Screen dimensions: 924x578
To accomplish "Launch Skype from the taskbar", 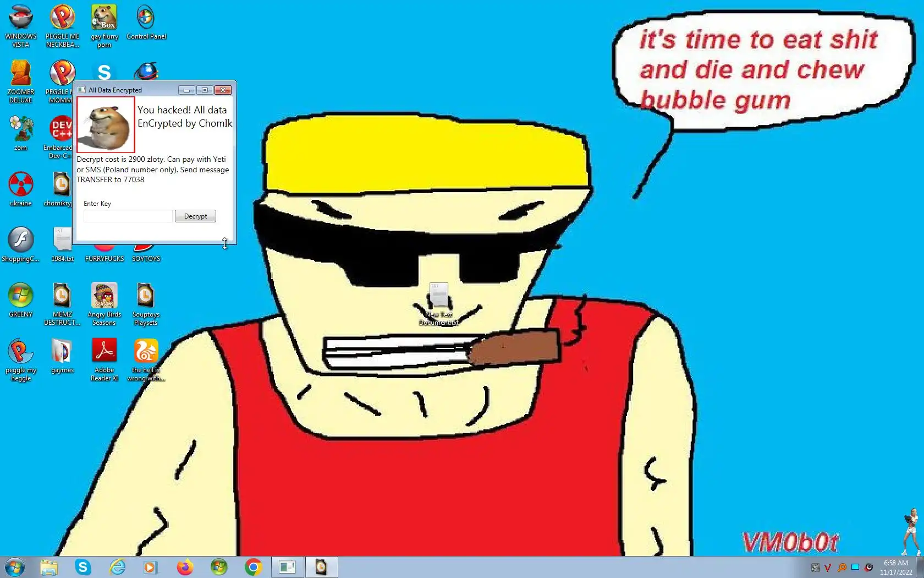I will (83, 567).
